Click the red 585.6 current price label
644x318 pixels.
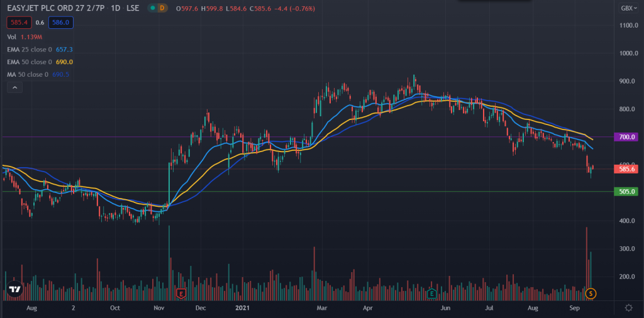(626, 168)
